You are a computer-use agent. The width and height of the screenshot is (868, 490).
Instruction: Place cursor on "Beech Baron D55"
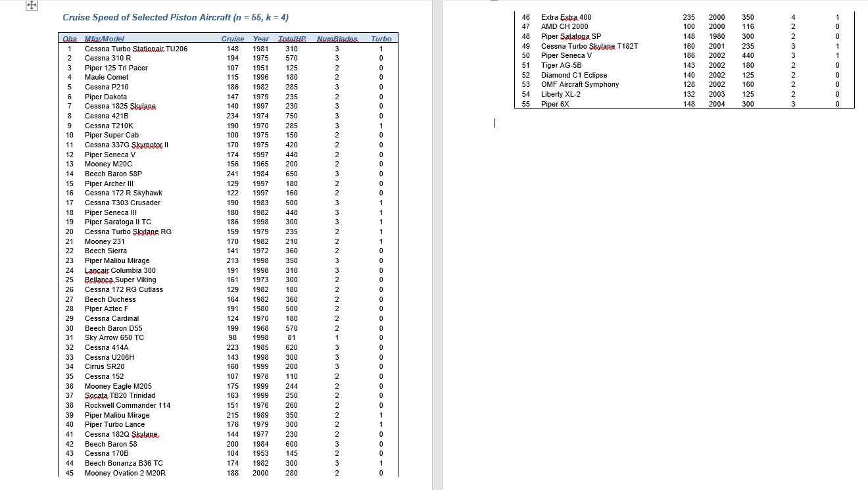113,328
